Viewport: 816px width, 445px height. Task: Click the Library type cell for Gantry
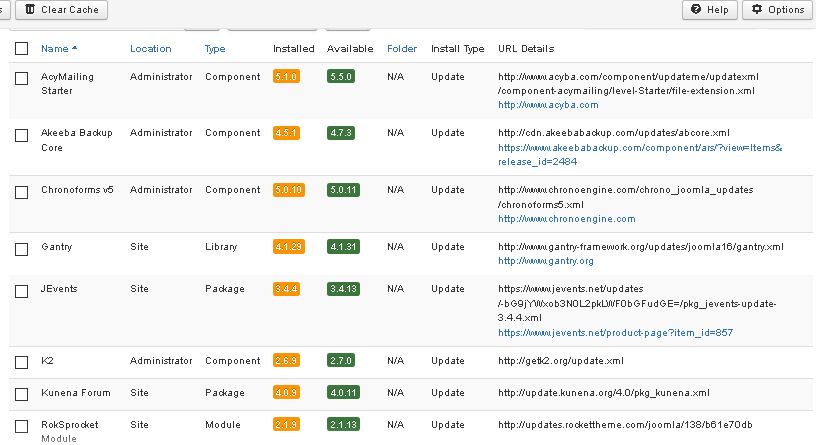(221, 247)
